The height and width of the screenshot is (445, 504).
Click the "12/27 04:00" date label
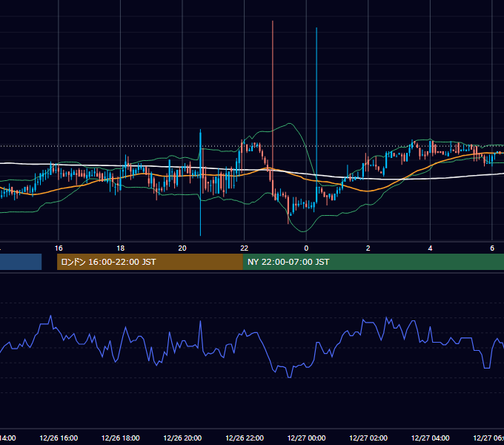(431, 438)
